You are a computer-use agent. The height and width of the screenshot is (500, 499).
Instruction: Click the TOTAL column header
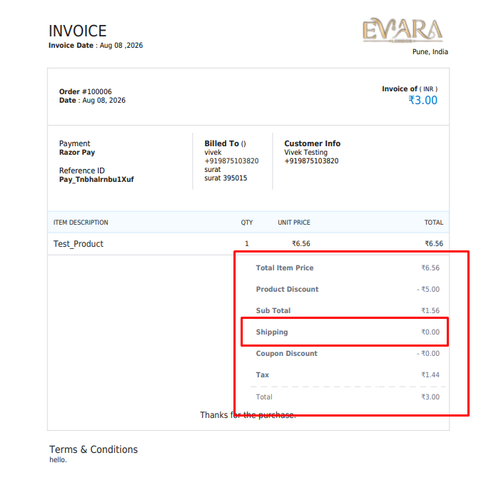tap(434, 222)
